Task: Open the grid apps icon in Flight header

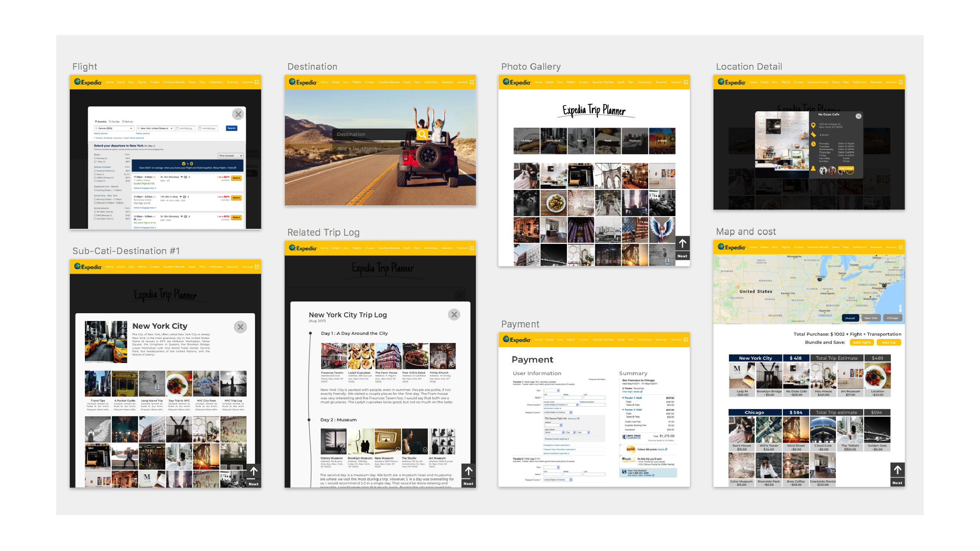Action: 257,82
